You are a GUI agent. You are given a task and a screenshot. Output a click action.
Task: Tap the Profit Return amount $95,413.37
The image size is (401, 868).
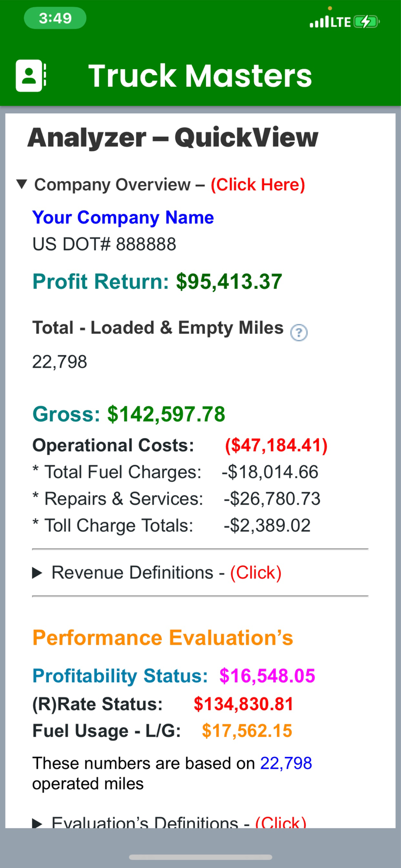[x=229, y=282]
